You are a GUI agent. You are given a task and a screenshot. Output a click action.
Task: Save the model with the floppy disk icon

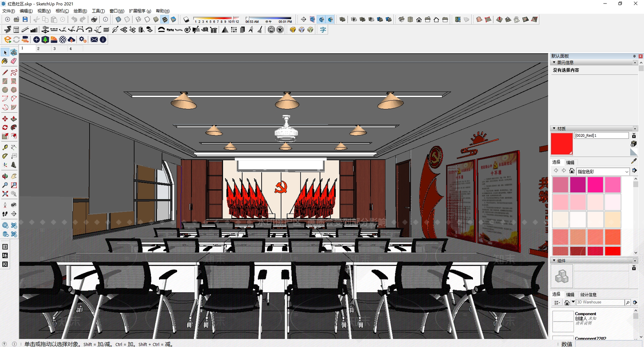pyautogui.click(x=25, y=19)
